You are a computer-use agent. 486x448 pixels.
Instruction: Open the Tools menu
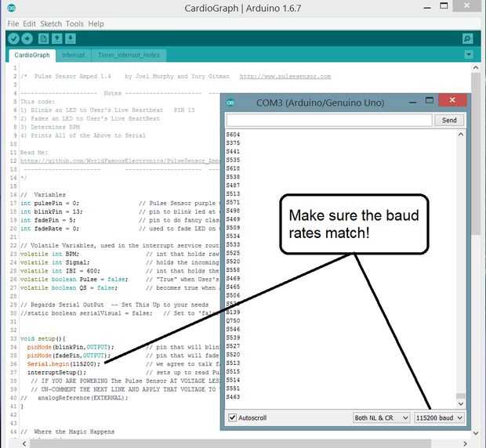coord(74,23)
